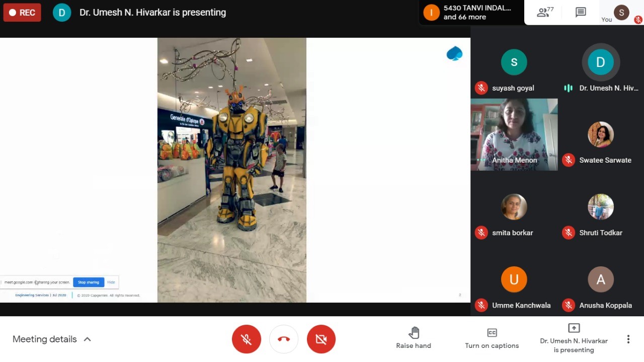
Task: Open the chat messages icon
Action: pyautogui.click(x=581, y=12)
